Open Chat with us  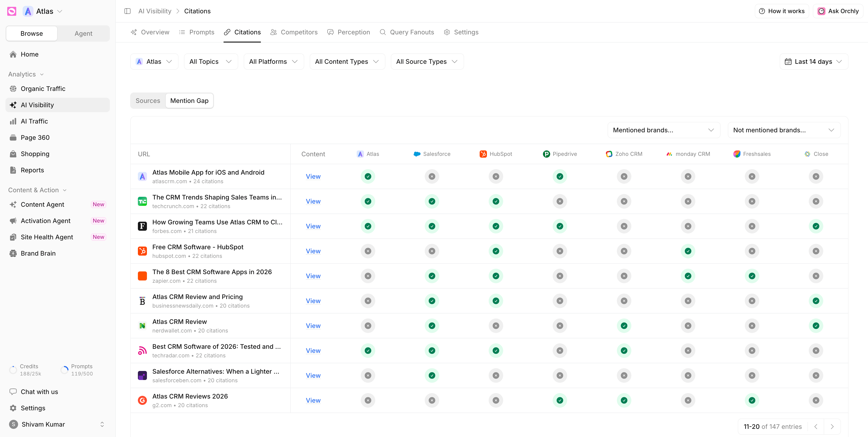click(x=58, y=392)
